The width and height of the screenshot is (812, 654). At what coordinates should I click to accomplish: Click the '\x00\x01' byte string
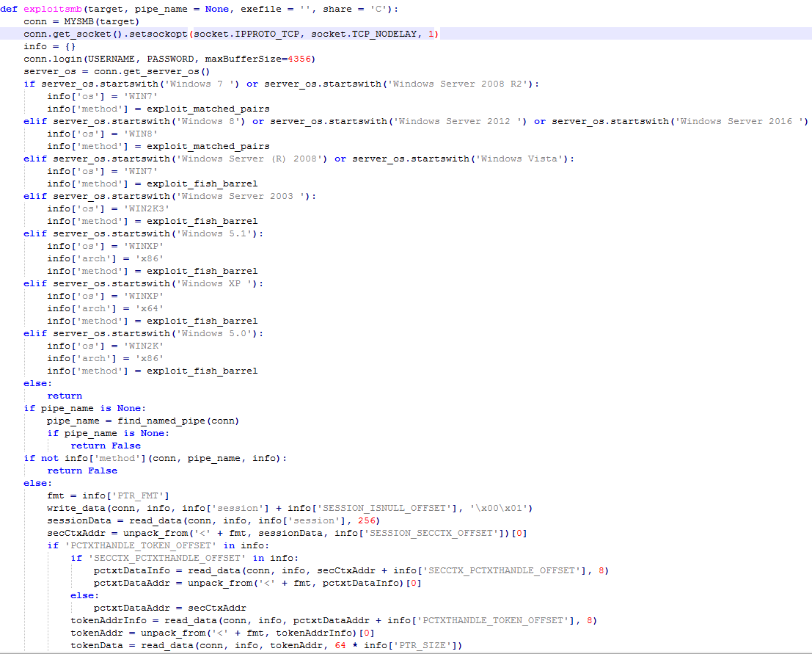[497, 508]
